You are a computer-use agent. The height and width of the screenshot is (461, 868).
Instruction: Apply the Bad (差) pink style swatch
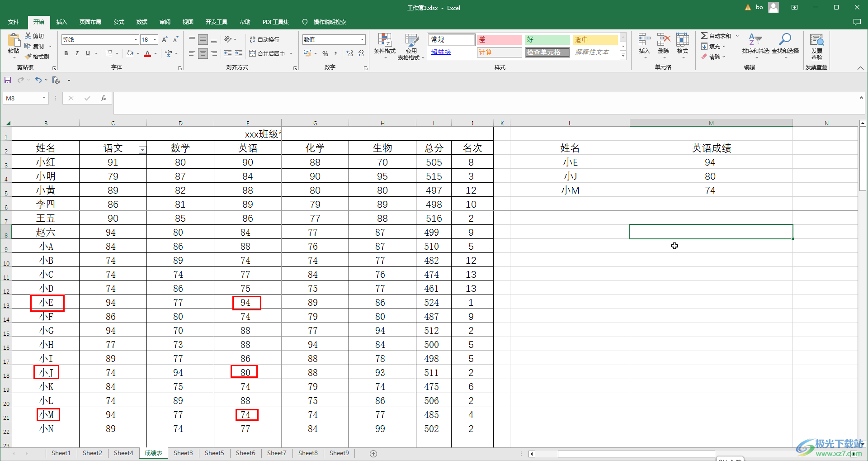(499, 40)
